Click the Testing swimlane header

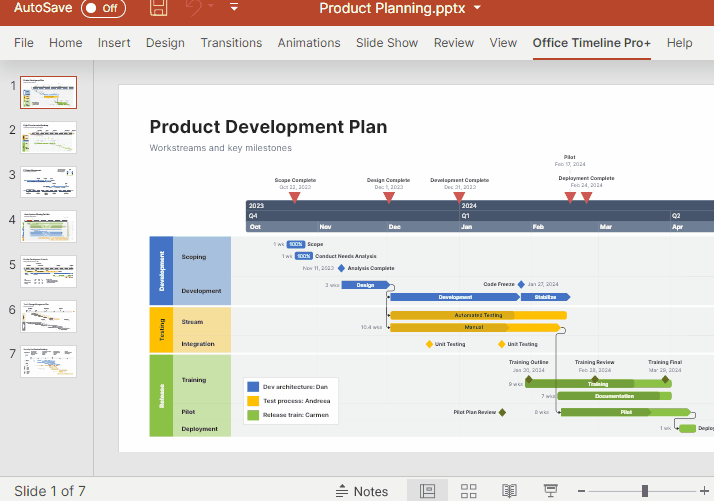click(x=161, y=330)
